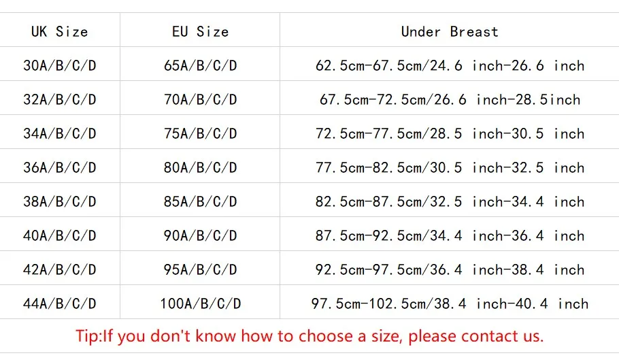Click the 82.5cm-87.5cm measurement cell

(450, 202)
